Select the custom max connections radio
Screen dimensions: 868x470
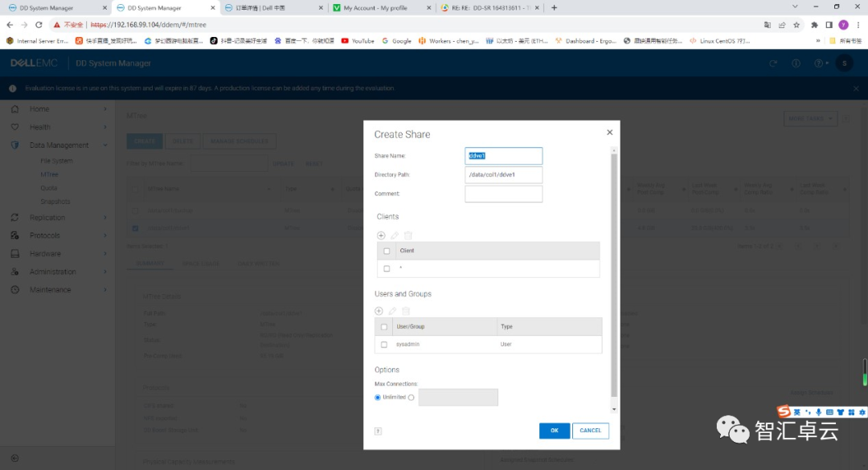pyautogui.click(x=411, y=398)
